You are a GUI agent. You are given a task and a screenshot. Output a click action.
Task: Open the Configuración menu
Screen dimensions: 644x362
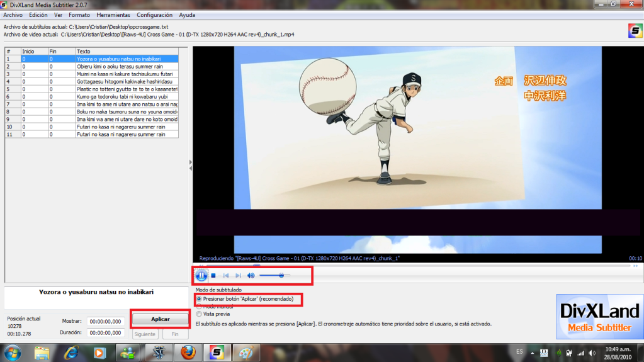click(154, 14)
